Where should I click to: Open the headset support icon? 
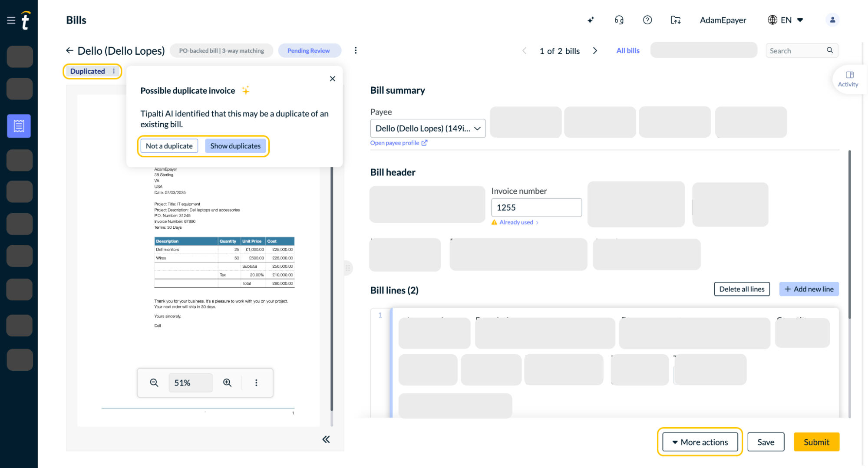click(x=619, y=20)
